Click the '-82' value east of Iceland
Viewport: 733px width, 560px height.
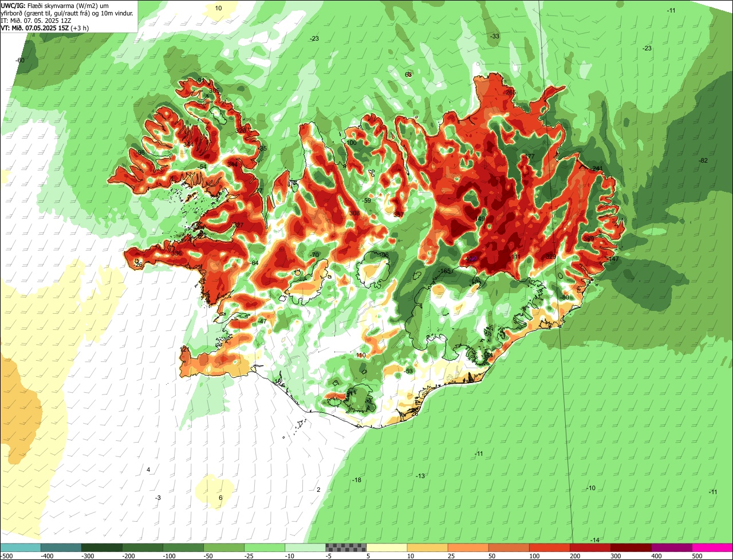click(704, 160)
